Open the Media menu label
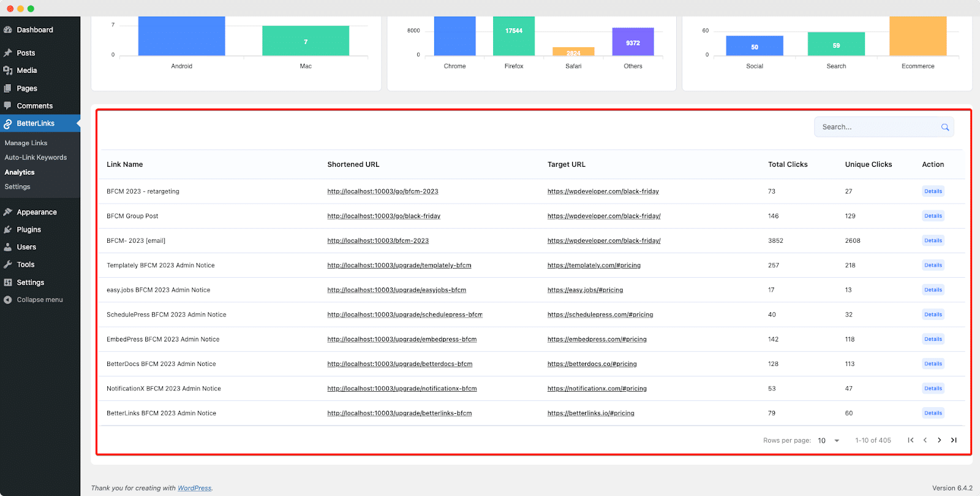 click(27, 71)
